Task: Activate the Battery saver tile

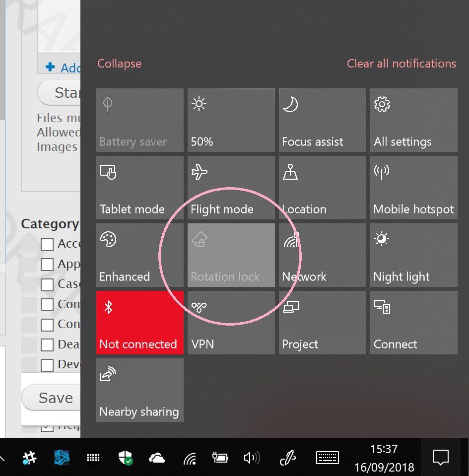Action: [x=139, y=120]
